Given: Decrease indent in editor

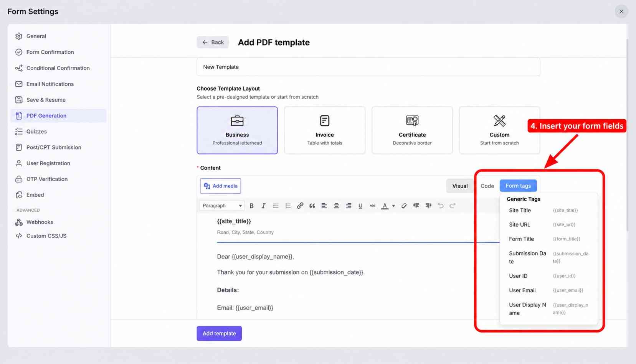Looking at the screenshot, I should tap(416, 206).
